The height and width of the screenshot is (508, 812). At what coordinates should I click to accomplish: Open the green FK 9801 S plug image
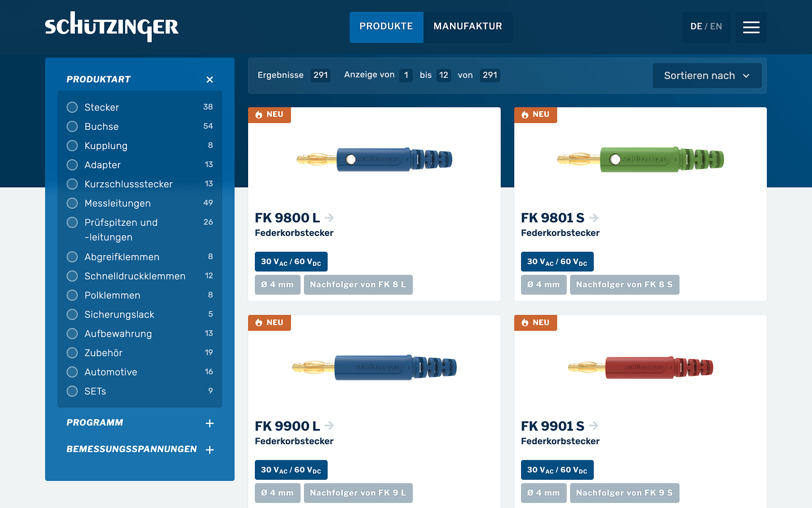[641, 160]
